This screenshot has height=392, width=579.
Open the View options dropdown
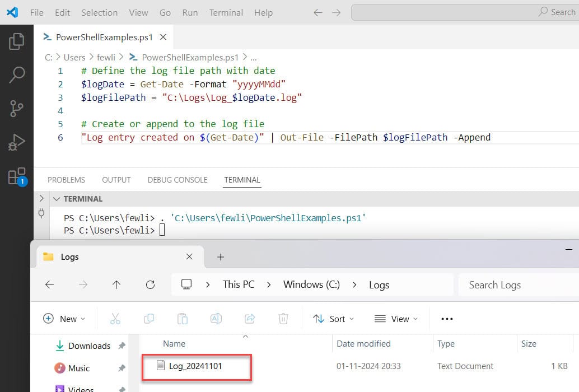[x=396, y=318]
